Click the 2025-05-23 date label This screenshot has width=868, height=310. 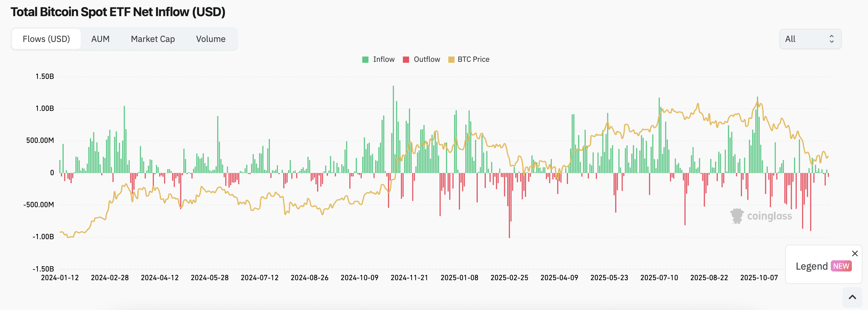point(609,278)
